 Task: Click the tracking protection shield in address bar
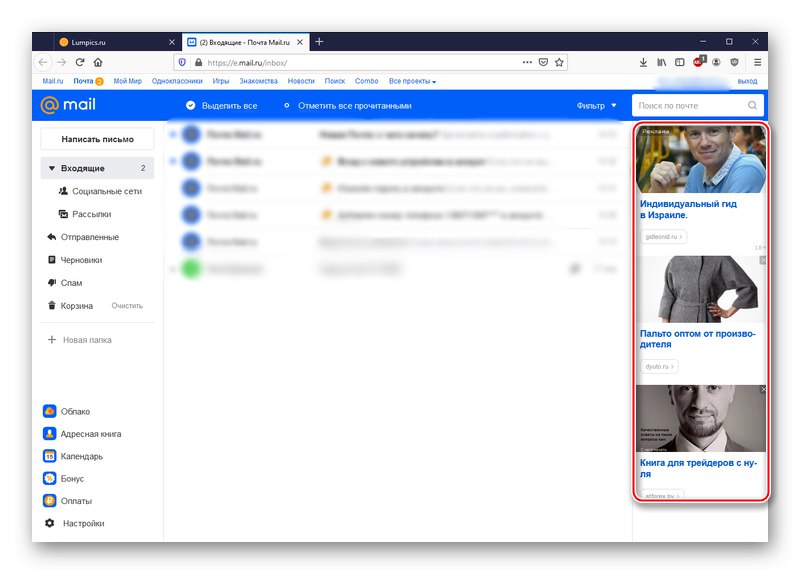182,62
